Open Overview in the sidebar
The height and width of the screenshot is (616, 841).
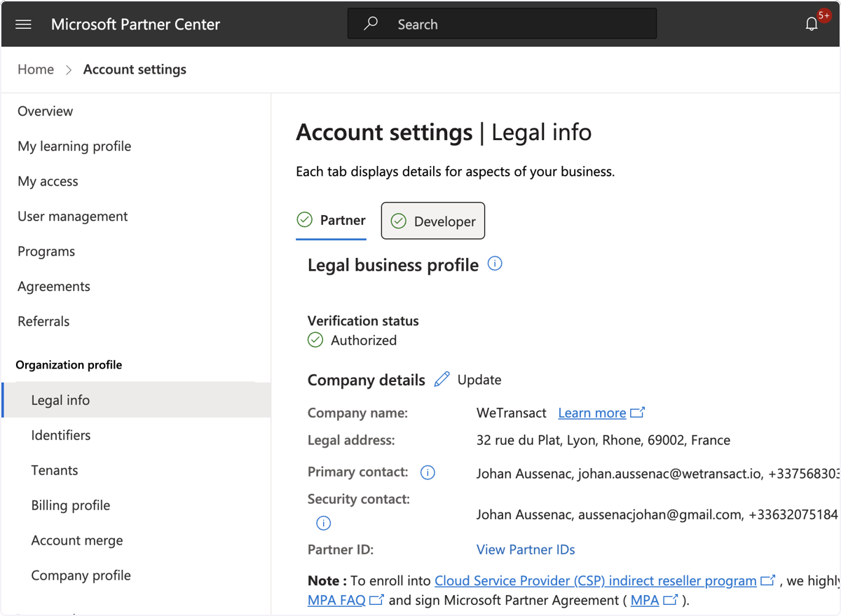tap(45, 111)
